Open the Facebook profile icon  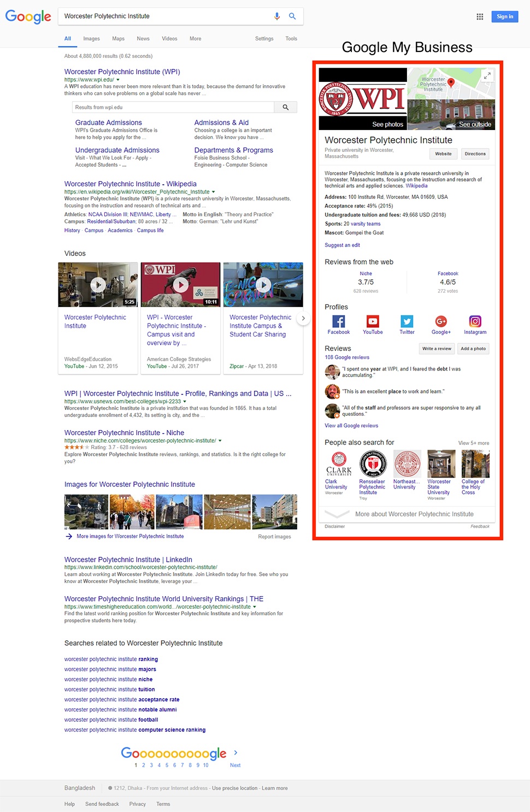click(339, 321)
